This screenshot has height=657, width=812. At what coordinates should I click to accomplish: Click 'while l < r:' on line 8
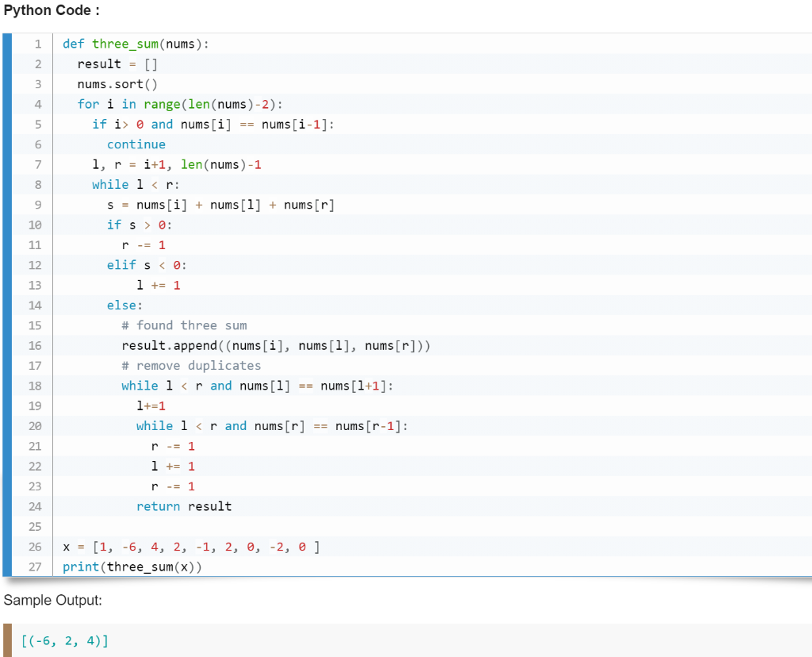(136, 185)
